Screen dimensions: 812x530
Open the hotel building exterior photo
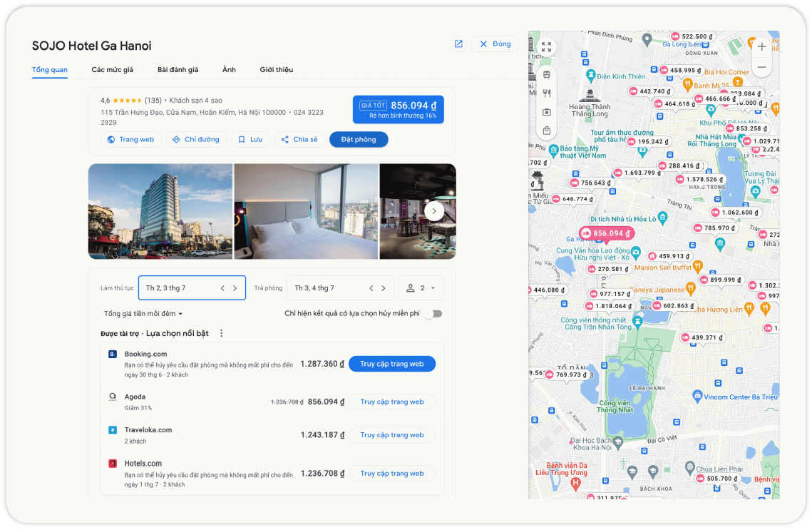(160, 211)
